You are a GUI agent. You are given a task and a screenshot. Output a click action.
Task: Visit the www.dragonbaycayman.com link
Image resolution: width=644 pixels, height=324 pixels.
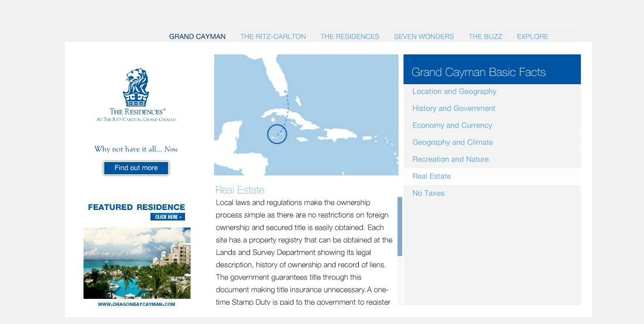(x=136, y=304)
